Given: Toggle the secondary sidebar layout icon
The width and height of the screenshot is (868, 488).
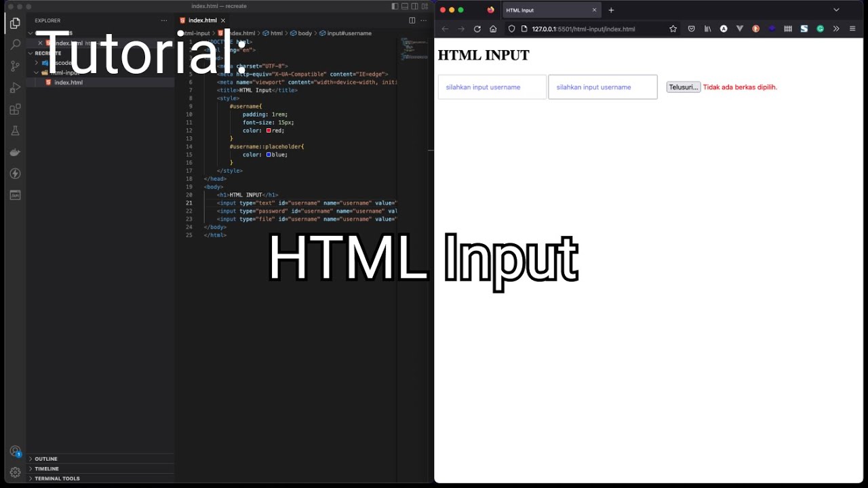Looking at the screenshot, I should click(414, 6).
